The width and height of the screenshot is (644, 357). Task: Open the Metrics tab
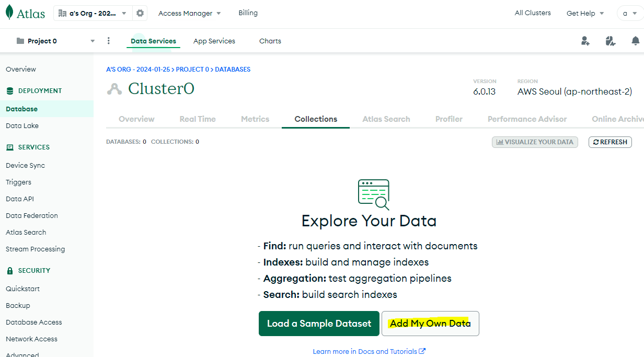(255, 119)
